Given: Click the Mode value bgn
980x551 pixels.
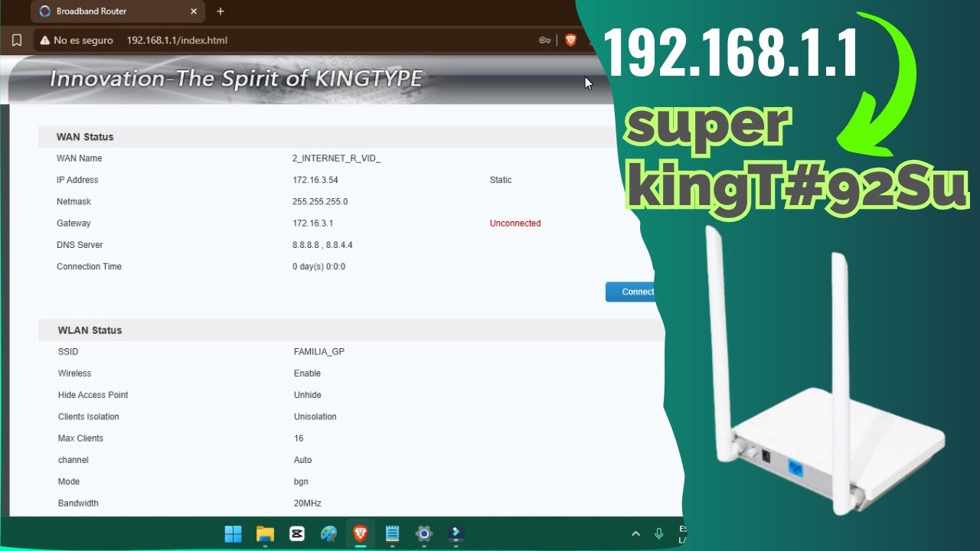Looking at the screenshot, I should (x=301, y=481).
